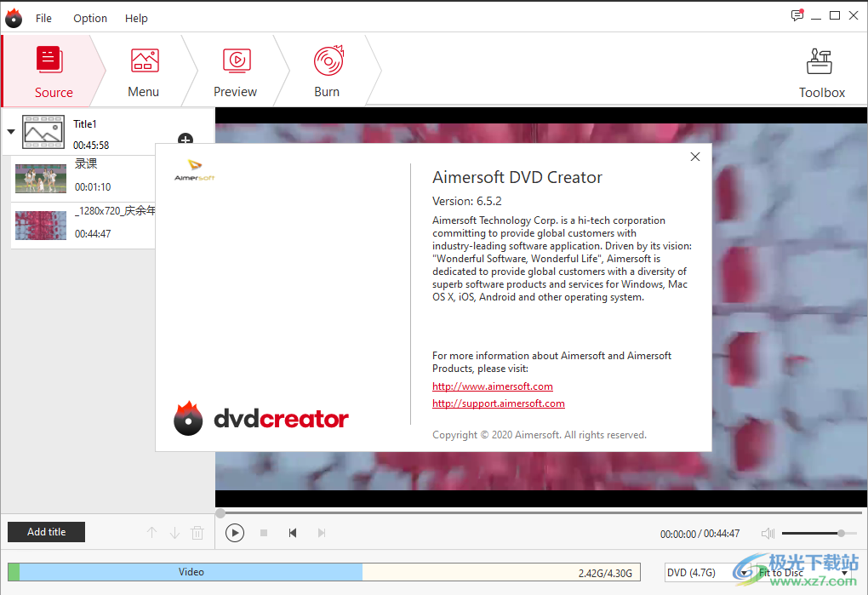Viewport: 868px width, 595px height.
Task: Add a clip with Title1 plus icon
Action: coord(186,140)
